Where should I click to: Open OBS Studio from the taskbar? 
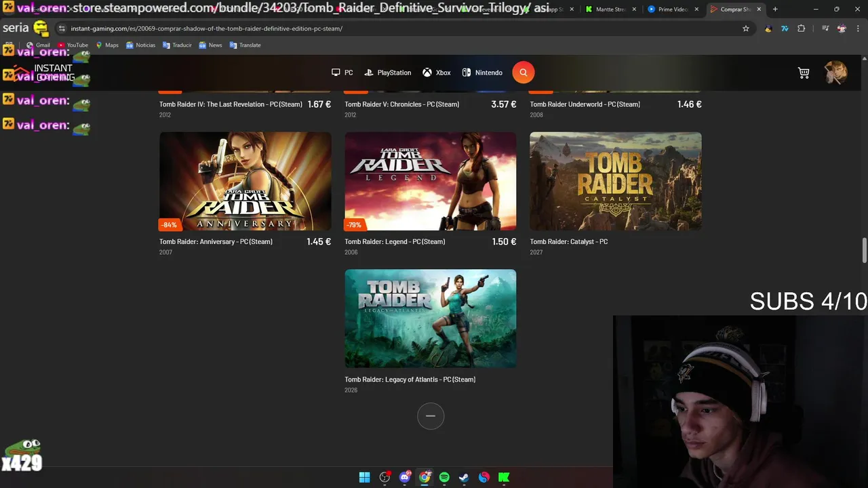coord(385,477)
